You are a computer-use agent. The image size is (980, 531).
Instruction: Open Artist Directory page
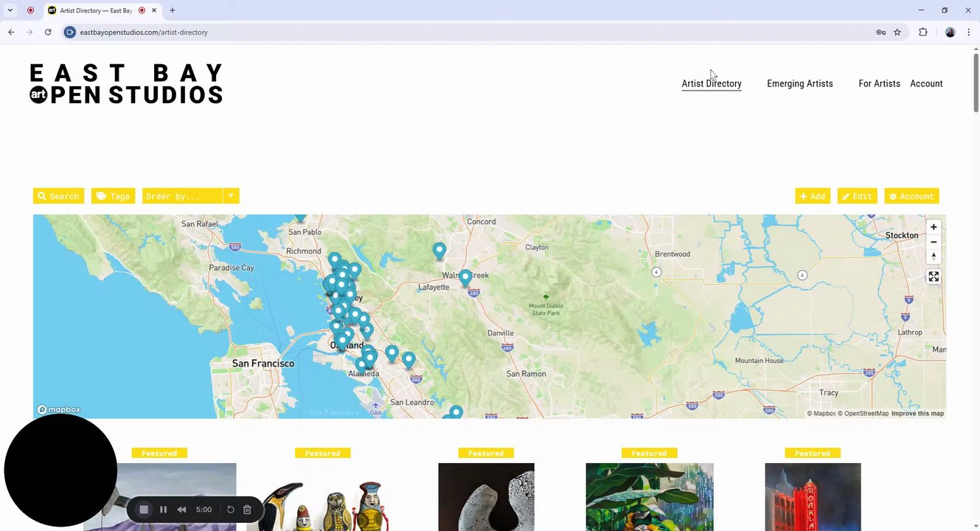point(712,83)
